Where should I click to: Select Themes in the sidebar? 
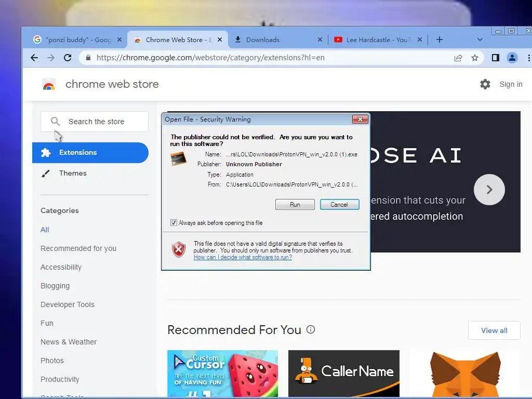(x=73, y=174)
